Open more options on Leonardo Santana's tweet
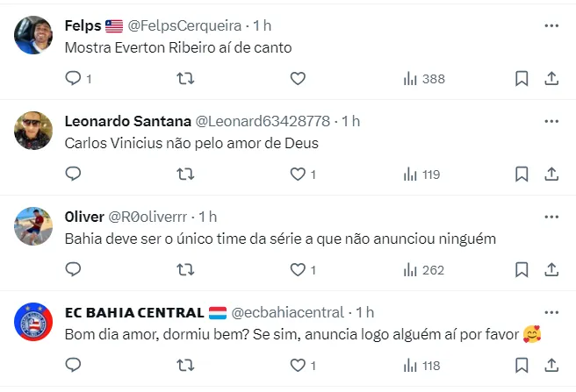The image size is (576, 392). [551, 120]
